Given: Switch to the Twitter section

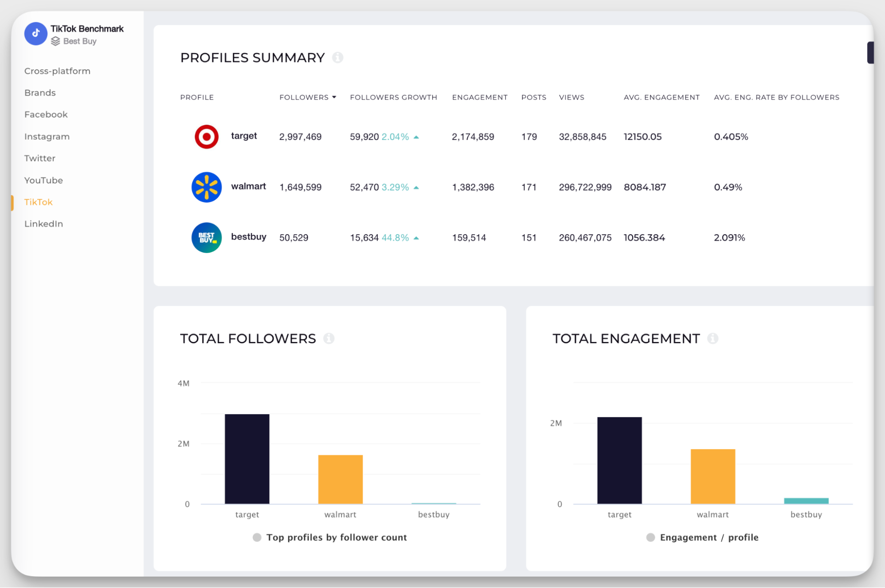Looking at the screenshot, I should (x=40, y=158).
